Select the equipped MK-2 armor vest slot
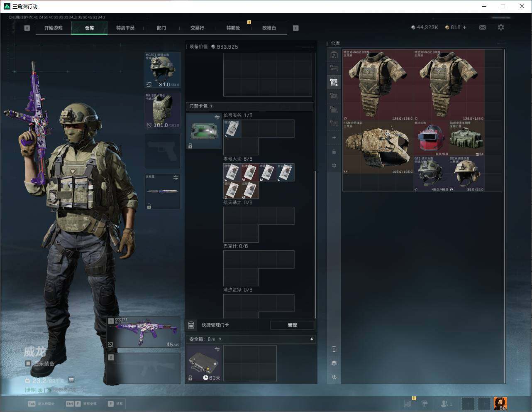532x412 pixels. (162, 110)
